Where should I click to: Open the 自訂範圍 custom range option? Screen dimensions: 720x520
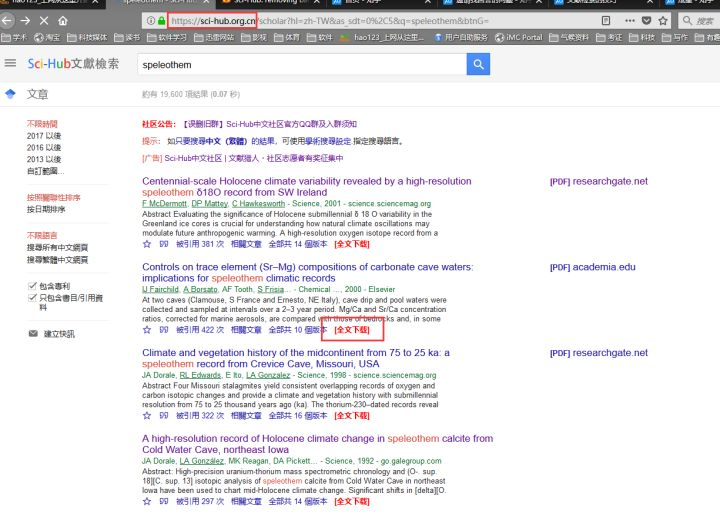coord(45,171)
